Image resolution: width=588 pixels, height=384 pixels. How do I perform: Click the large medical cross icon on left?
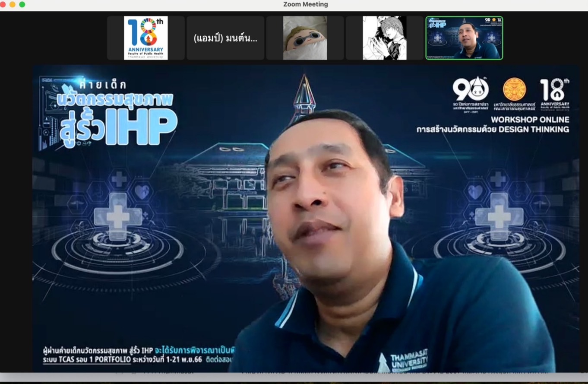pyautogui.click(x=118, y=216)
